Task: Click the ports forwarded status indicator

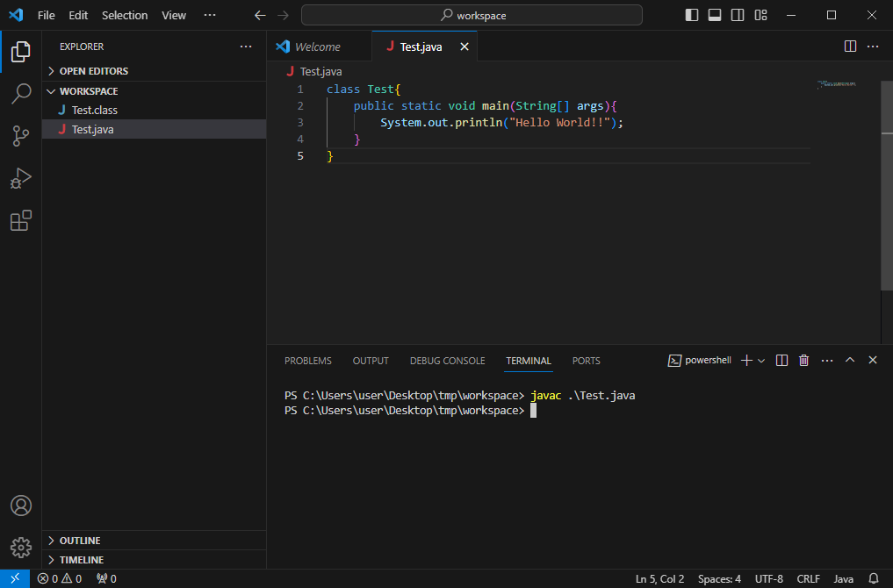Action: pos(106,579)
